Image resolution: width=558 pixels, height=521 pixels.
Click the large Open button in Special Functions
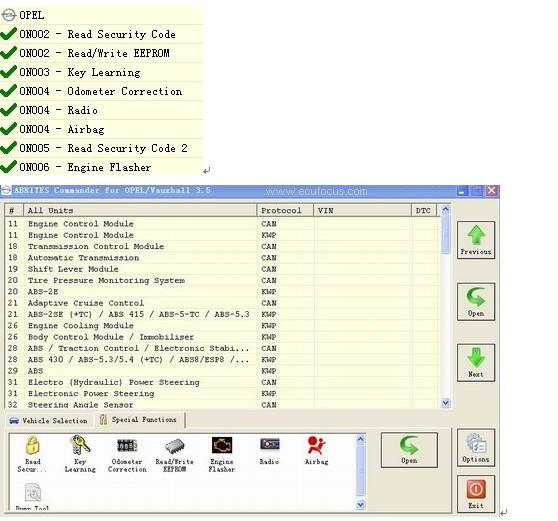click(x=409, y=450)
